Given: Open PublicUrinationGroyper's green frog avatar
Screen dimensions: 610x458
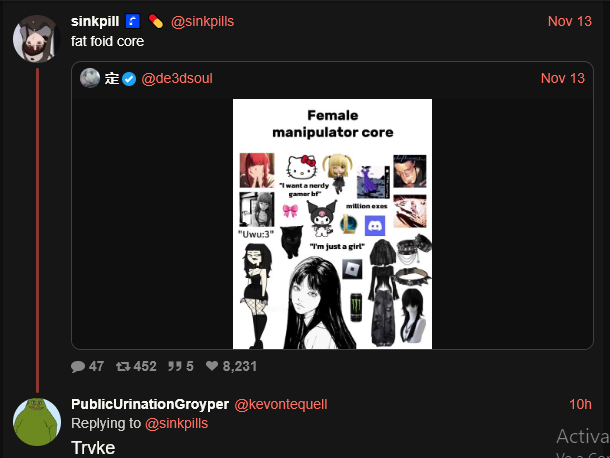Looking at the screenshot, I should click(x=37, y=422).
